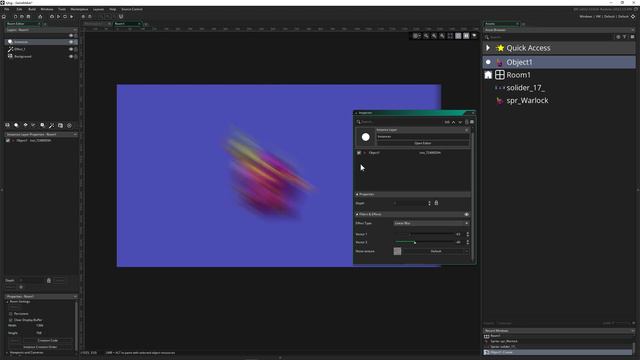Toggle Object1 checkbox in Inspector list
The height and width of the screenshot is (360, 640).
tap(359, 153)
